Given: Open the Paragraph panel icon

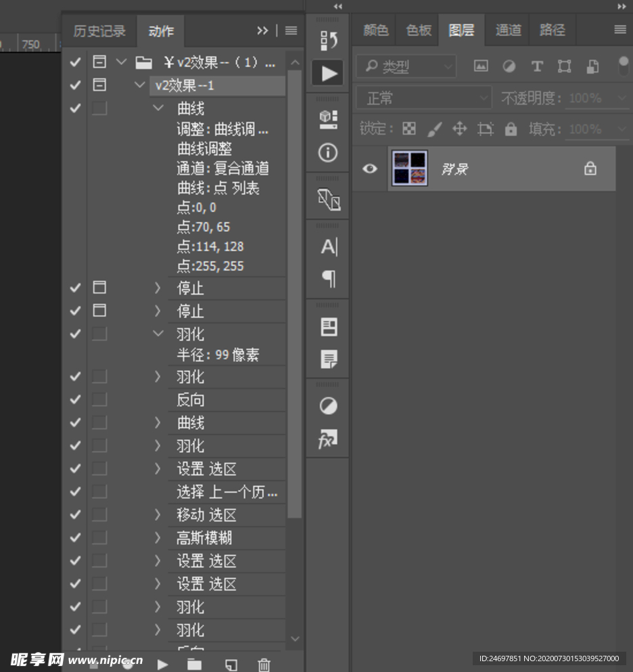Looking at the screenshot, I should [327, 279].
